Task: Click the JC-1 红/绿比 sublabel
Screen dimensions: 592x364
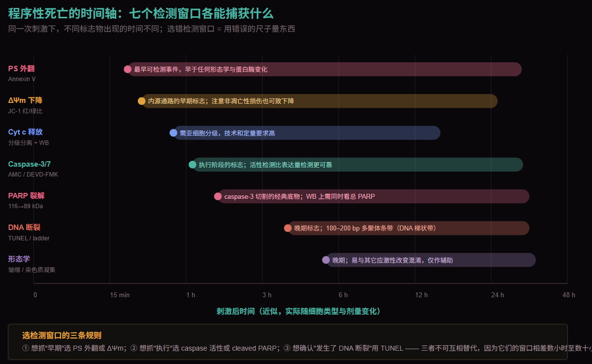Action: pyautogui.click(x=25, y=111)
